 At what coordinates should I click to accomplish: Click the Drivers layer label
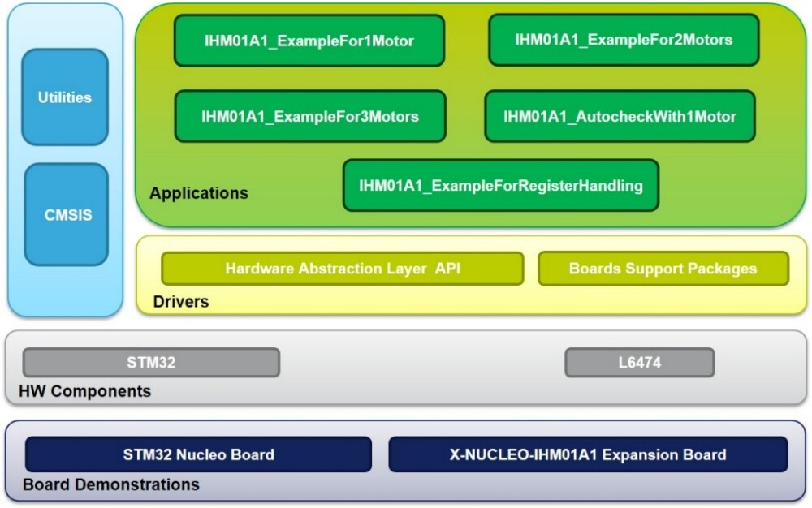coord(180,302)
